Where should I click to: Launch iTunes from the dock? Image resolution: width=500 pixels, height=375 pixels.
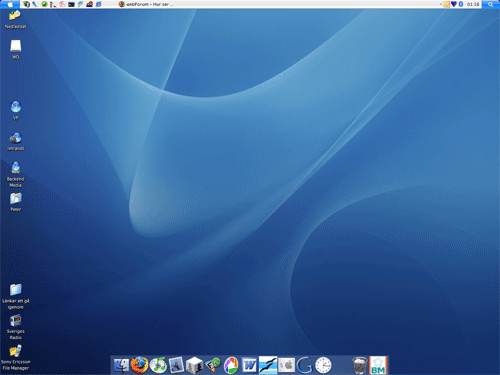(158, 365)
